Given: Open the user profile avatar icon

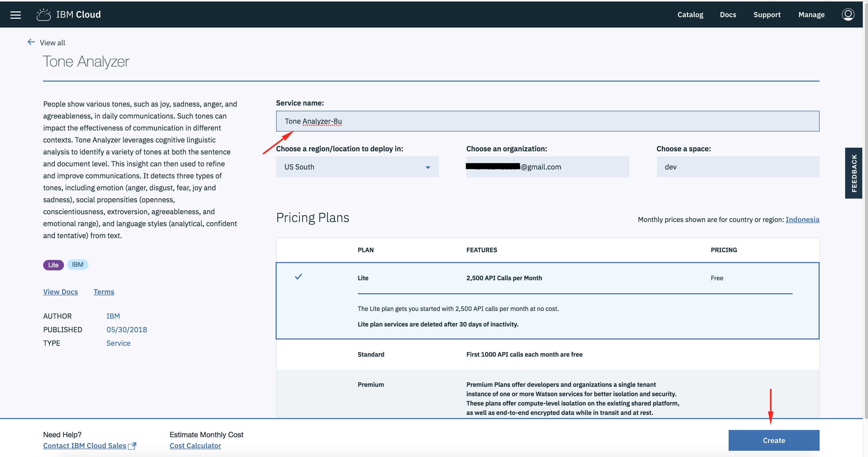Looking at the screenshot, I should [x=848, y=15].
